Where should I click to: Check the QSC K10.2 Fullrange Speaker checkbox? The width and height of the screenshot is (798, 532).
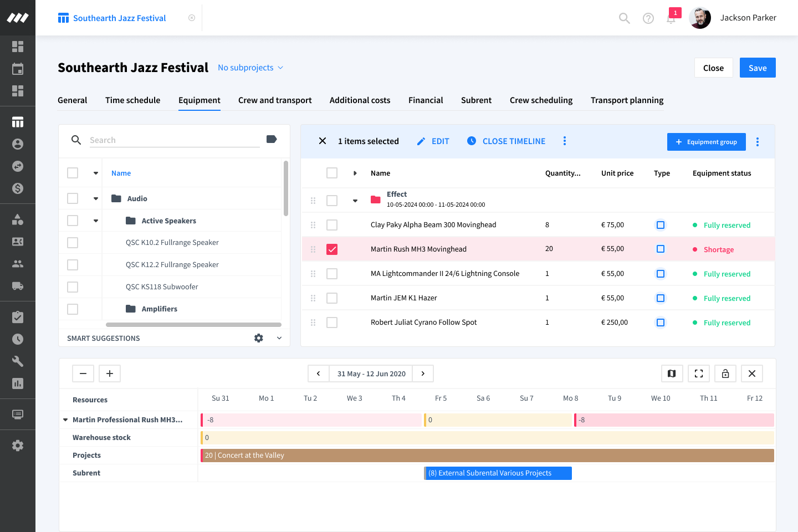point(73,243)
